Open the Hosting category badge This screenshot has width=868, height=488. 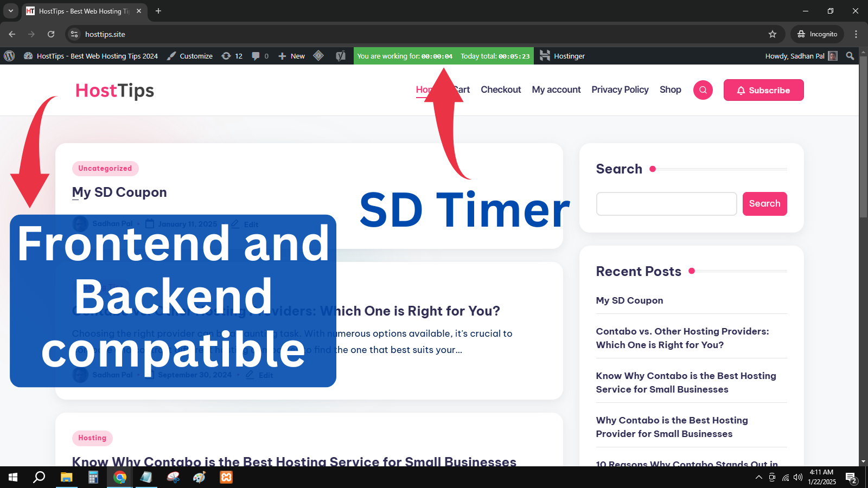pyautogui.click(x=92, y=438)
